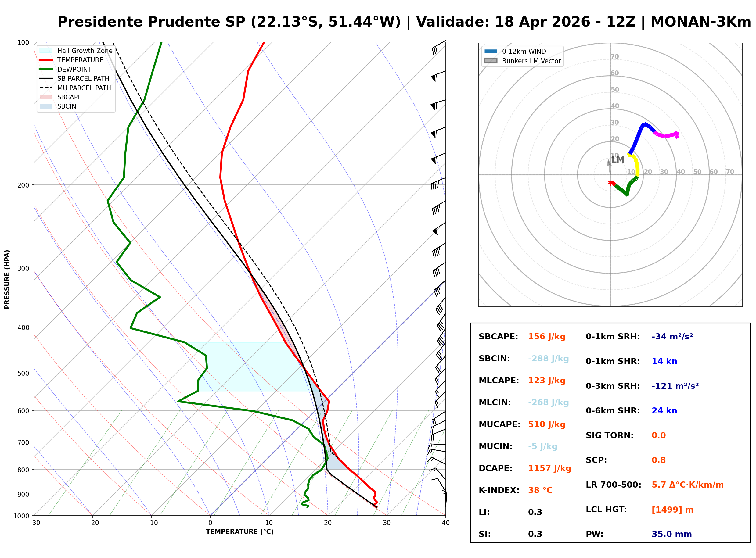The image size is (756, 558).
Task: Click the pink SBCAPE legend swatch
Action: point(46,97)
